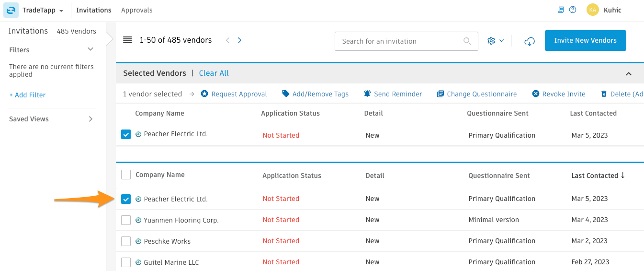Click the Clear All link
Screen dimensions: 644x271
click(x=214, y=73)
